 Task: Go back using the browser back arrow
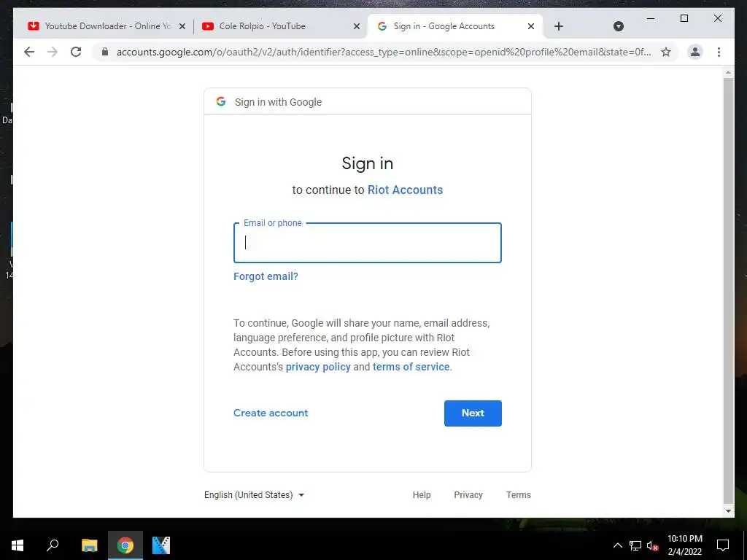(29, 52)
